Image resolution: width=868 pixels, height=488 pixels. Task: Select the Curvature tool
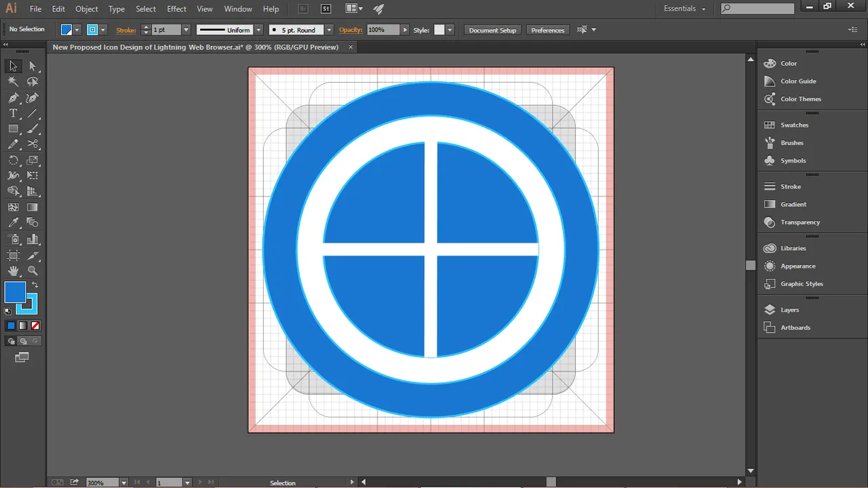click(x=33, y=98)
